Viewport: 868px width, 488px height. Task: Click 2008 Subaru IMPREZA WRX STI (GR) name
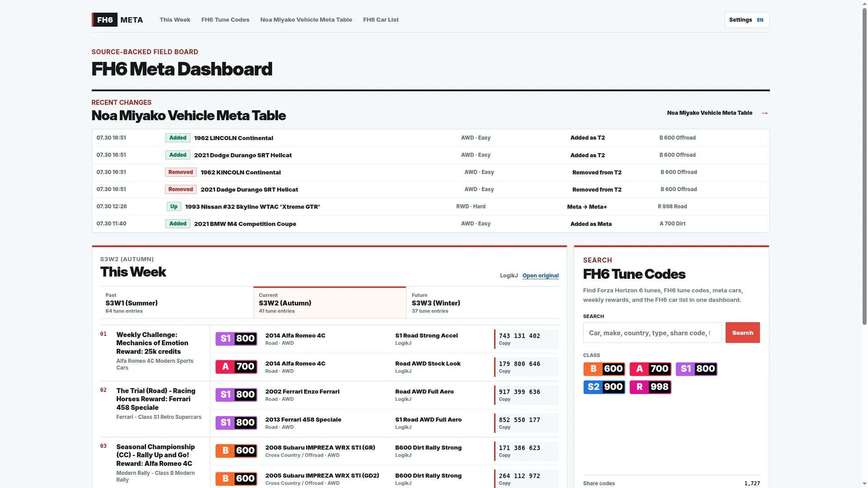pyautogui.click(x=320, y=448)
